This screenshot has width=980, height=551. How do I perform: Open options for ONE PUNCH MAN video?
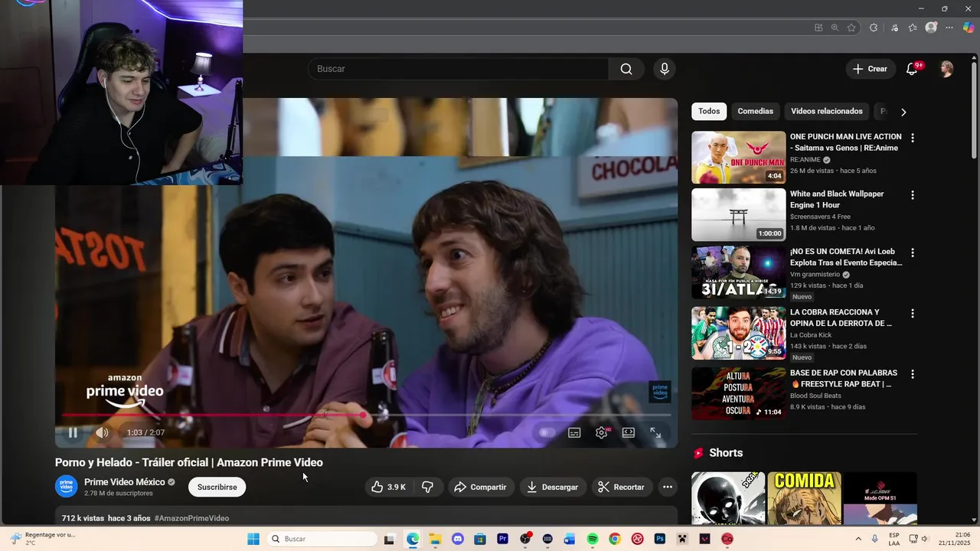pyautogui.click(x=912, y=139)
